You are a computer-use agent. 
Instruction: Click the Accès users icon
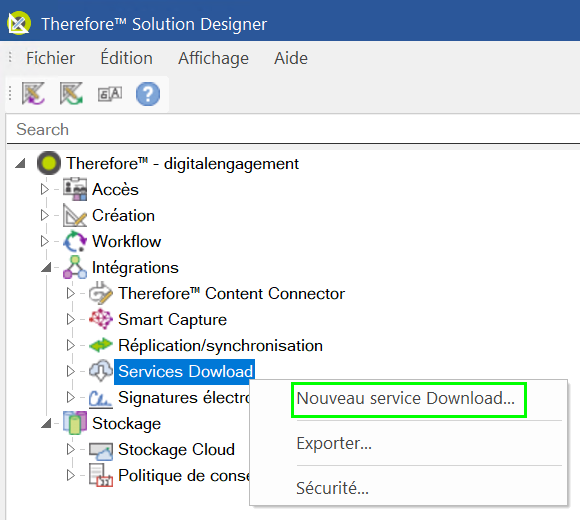click(75, 189)
